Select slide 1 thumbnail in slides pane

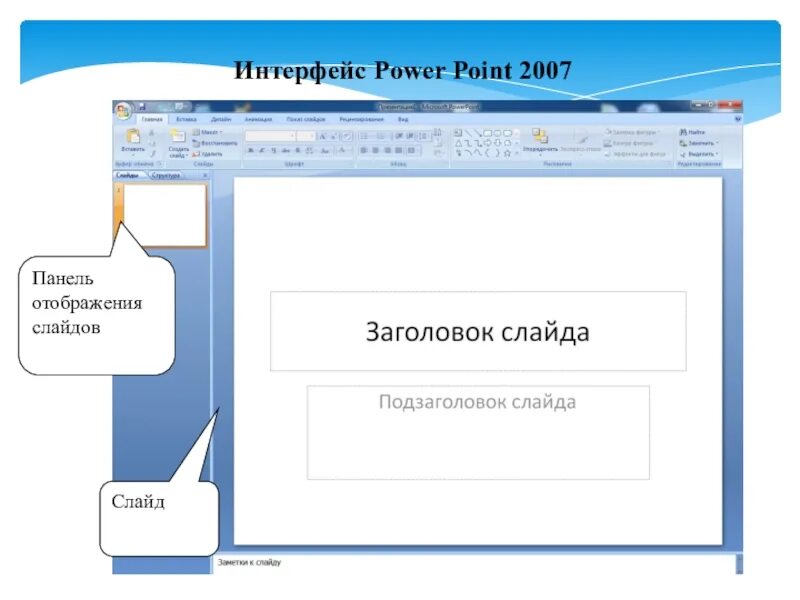[x=165, y=215]
